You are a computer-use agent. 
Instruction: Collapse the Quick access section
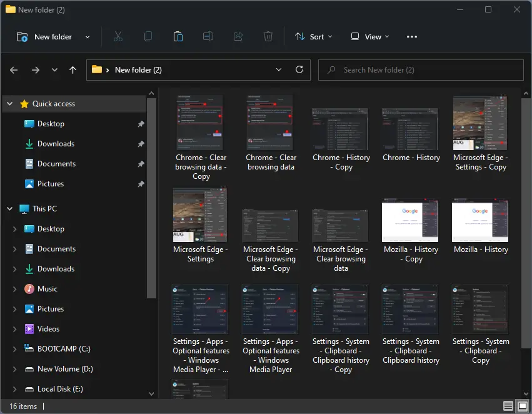pos(10,104)
